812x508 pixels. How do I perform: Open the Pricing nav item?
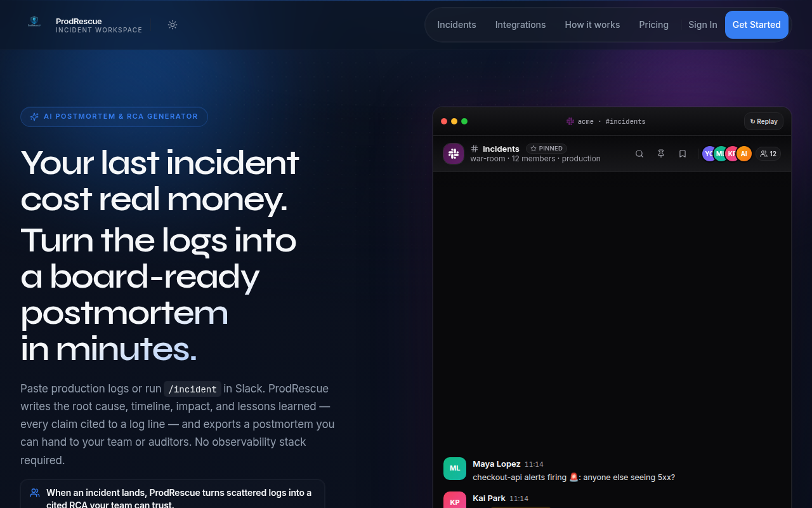[654, 25]
